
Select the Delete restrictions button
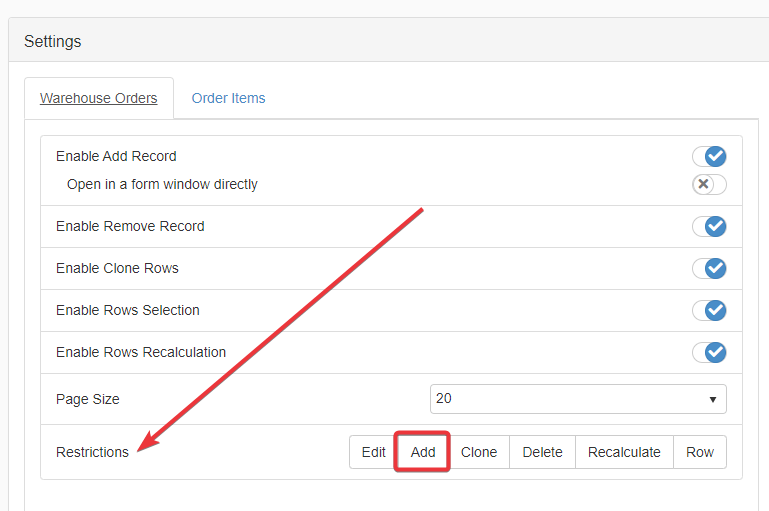tap(542, 452)
